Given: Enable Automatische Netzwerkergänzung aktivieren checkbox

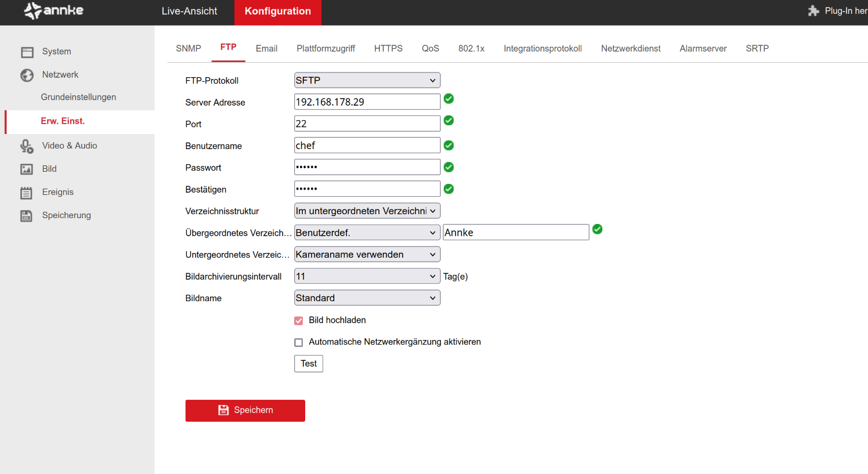Looking at the screenshot, I should [299, 343].
